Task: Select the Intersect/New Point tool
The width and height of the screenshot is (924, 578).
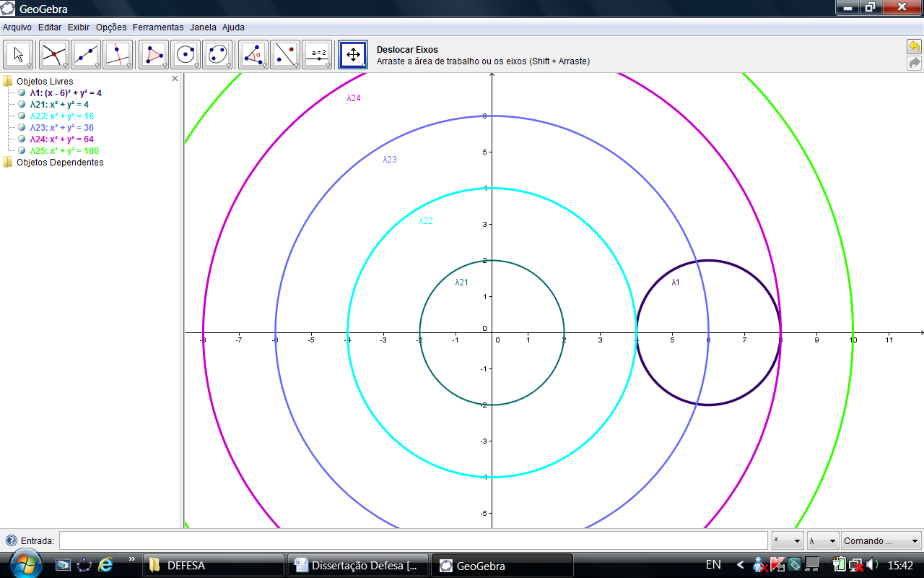Action: [x=54, y=55]
